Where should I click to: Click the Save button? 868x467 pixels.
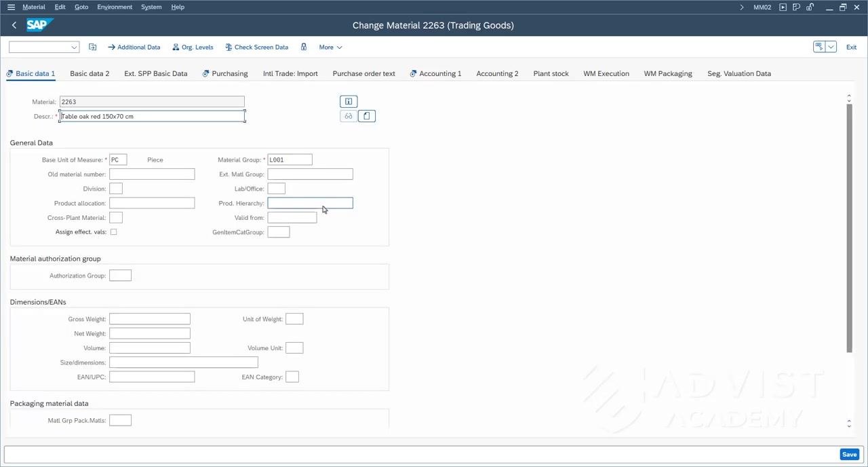coord(849,454)
